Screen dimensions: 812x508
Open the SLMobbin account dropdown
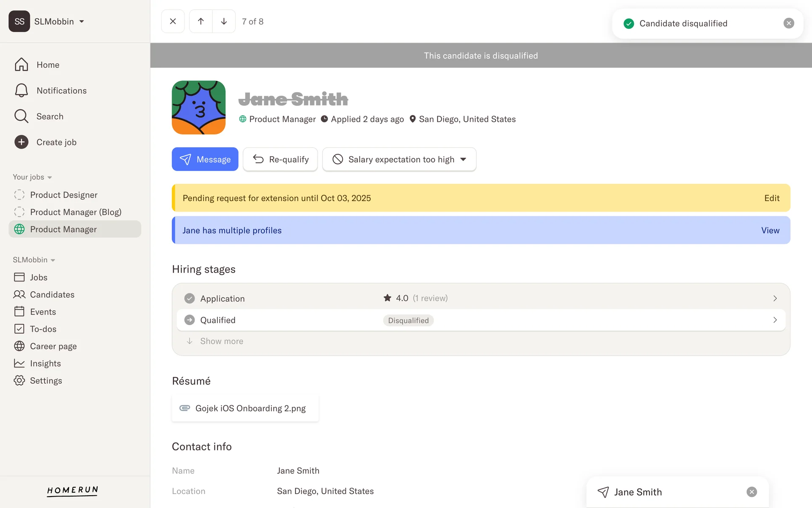click(82, 22)
